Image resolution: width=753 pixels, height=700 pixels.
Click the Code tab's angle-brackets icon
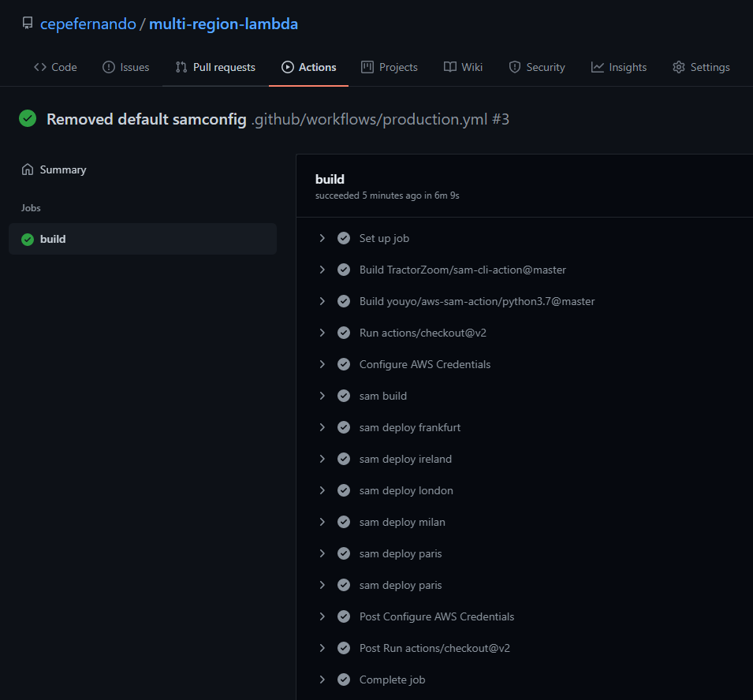40,67
